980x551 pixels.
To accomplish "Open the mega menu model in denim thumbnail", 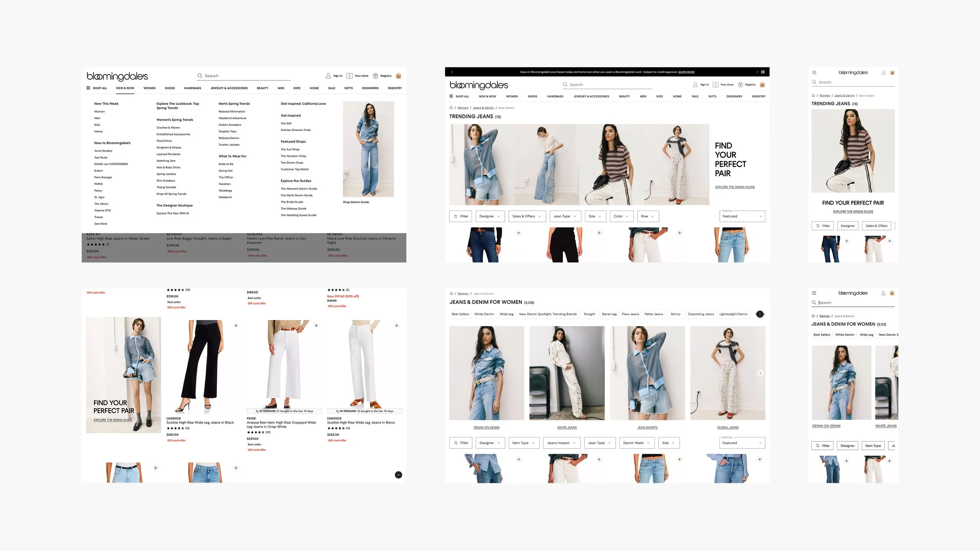I will (368, 149).
